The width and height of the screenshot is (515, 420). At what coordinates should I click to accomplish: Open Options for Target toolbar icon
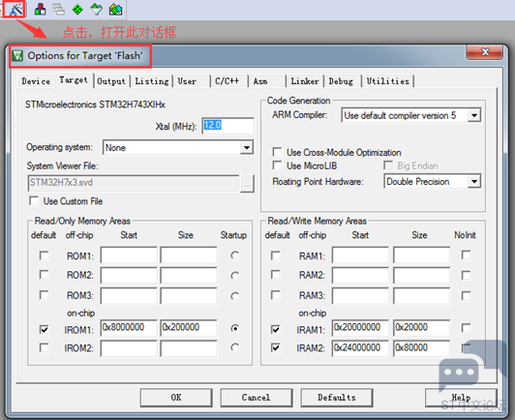(x=15, y=10)
